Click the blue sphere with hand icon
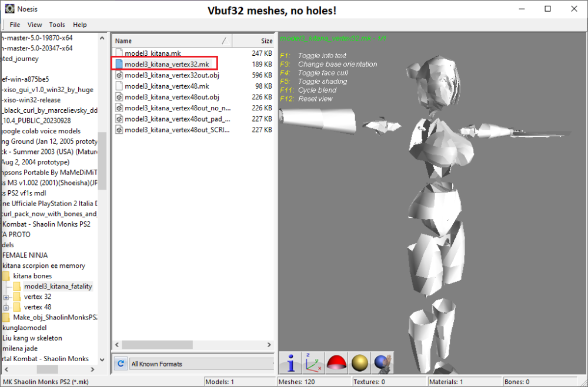The image size is (588, 387). (x=382, y=362)
